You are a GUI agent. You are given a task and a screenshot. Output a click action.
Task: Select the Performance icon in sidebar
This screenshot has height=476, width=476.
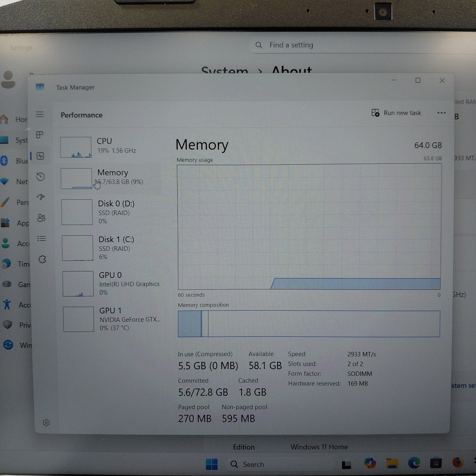[40, 156]
